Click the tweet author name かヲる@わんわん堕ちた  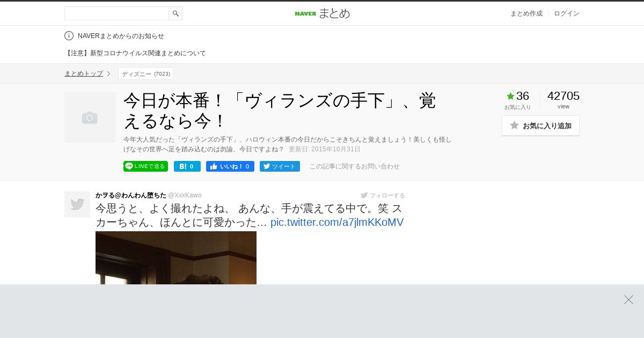click(131, 195)
